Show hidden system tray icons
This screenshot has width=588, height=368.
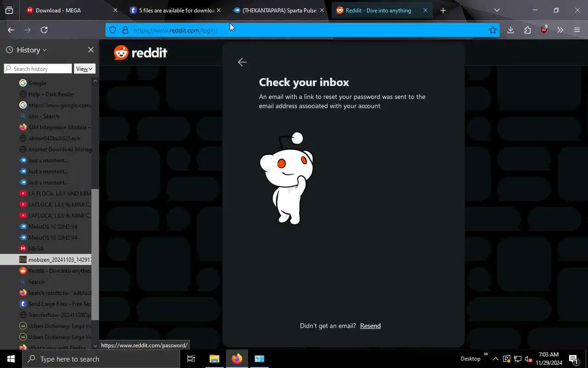point(495,359)
